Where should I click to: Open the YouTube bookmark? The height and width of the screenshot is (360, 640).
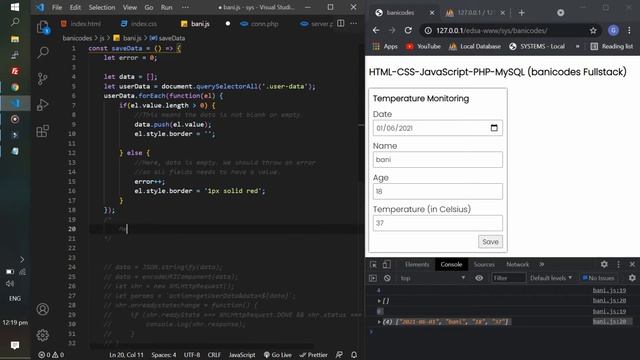pos(423,47)
